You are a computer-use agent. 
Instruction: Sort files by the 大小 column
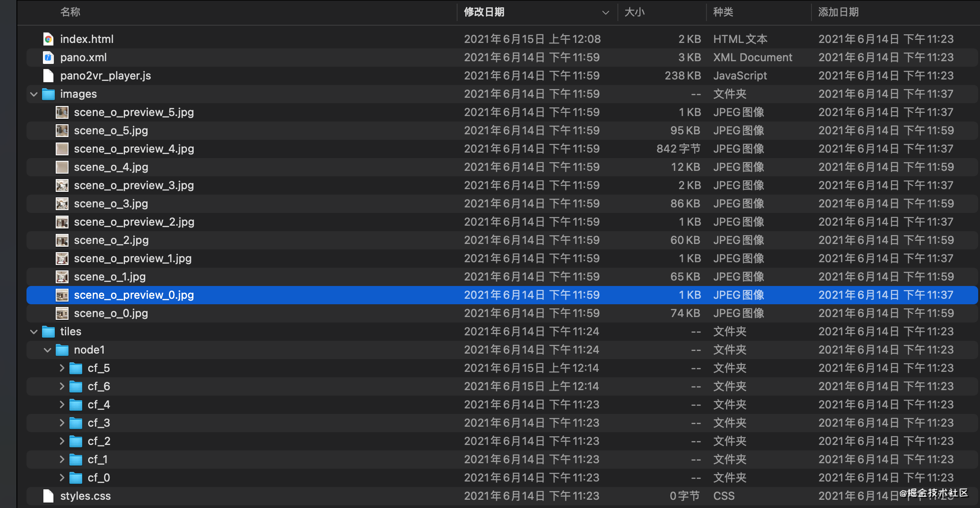click(634, 12)
